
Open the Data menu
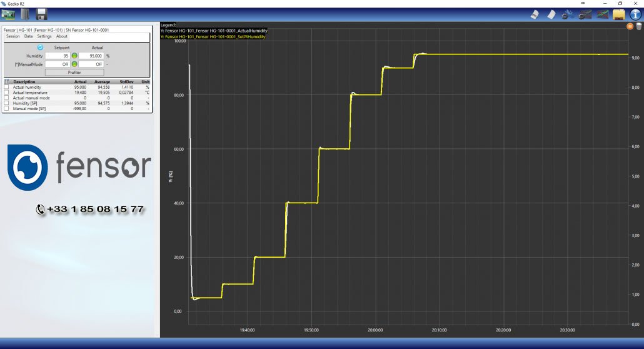[x=28, y=36]
